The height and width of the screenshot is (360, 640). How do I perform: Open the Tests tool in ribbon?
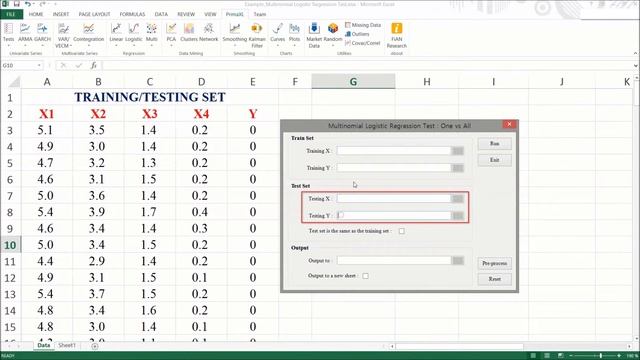click(8, 33)
